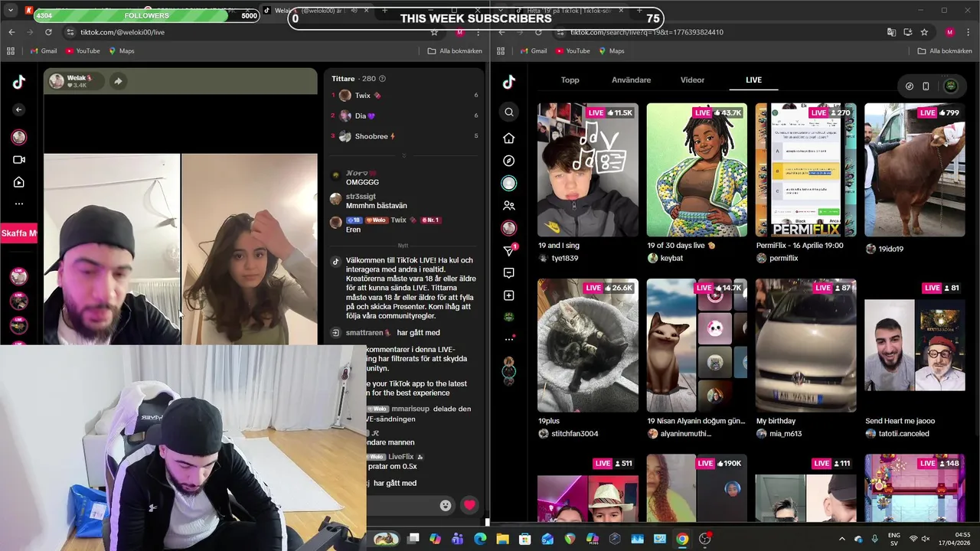Open Chrome menu dots in right window
This screenshot has height=551, width=980.
click(969, 32)
